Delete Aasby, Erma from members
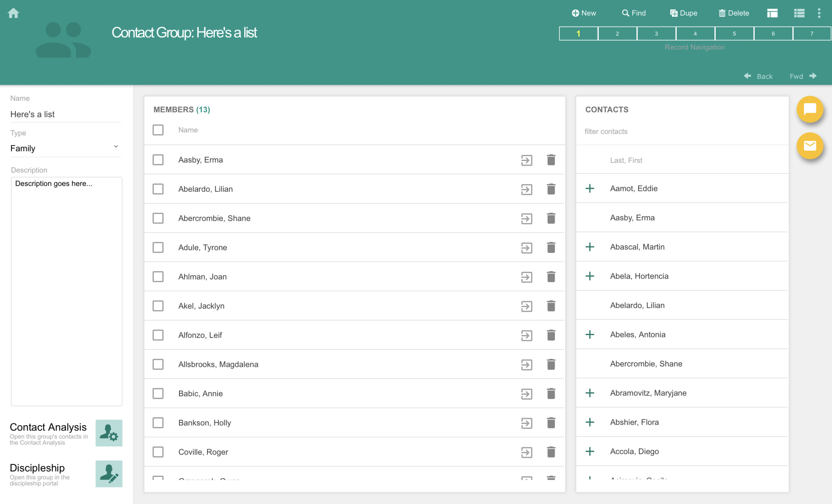Viewport: 832px width, 504px height. pyautogui.click(x=551, y=160)
